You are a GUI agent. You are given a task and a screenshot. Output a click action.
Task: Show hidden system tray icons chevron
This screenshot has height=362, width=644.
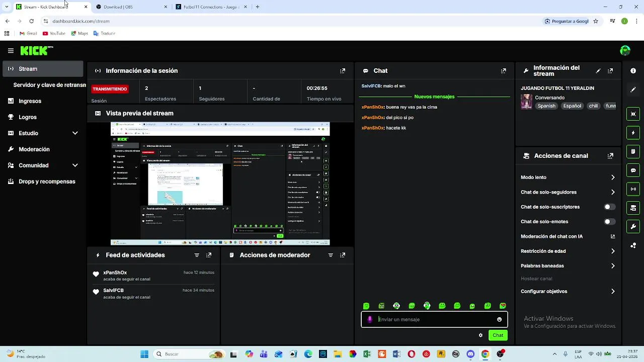(555, 354)
